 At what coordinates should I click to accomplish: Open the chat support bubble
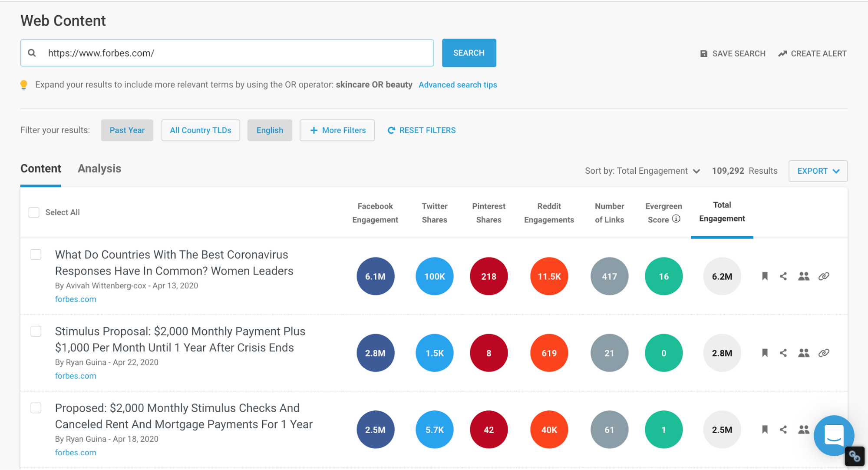pyautogui.click(x=834, y=435)
